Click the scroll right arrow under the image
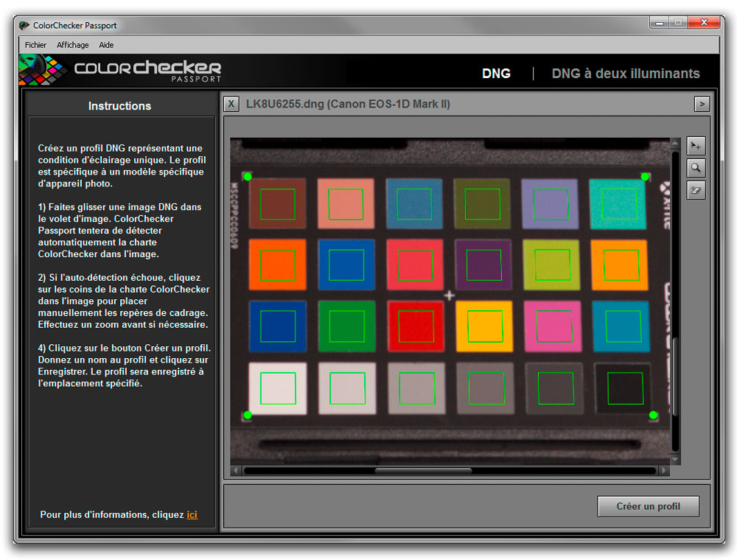This screenshot has height=560, width=737. (x=664, y=470)
